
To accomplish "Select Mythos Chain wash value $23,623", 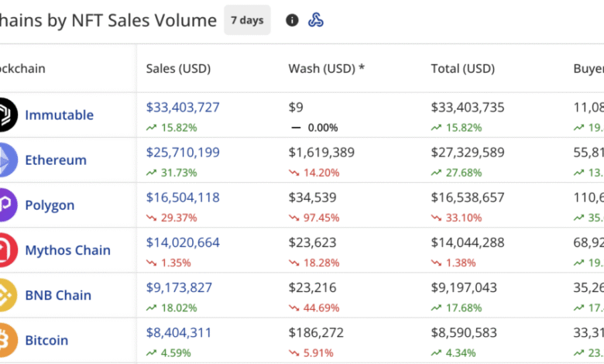I will click(312, 242).
